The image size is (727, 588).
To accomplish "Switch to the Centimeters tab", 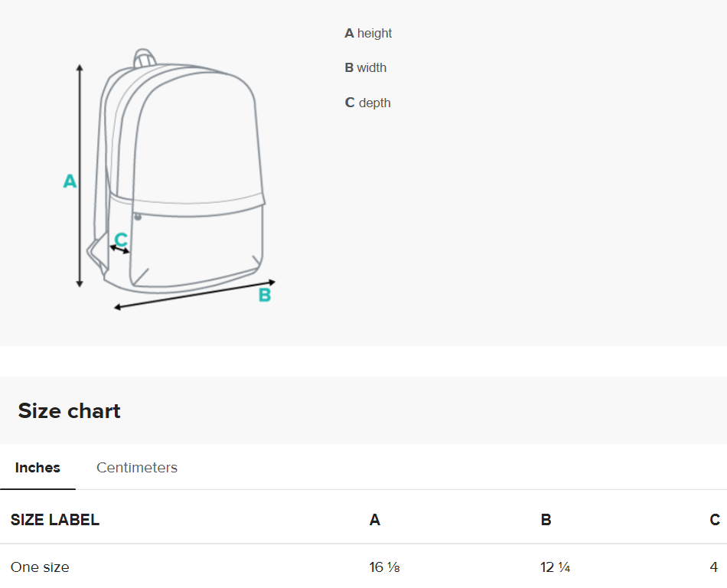I will (x=137, y=468).
